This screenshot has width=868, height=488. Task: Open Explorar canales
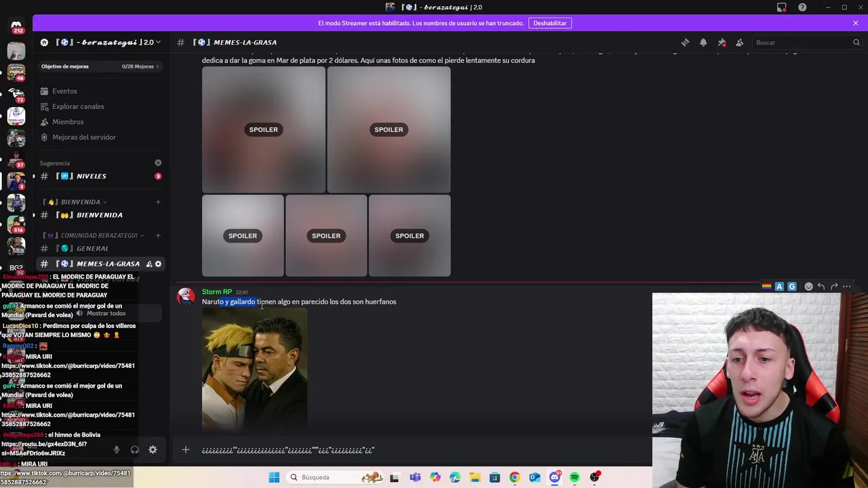pos(100,106)
